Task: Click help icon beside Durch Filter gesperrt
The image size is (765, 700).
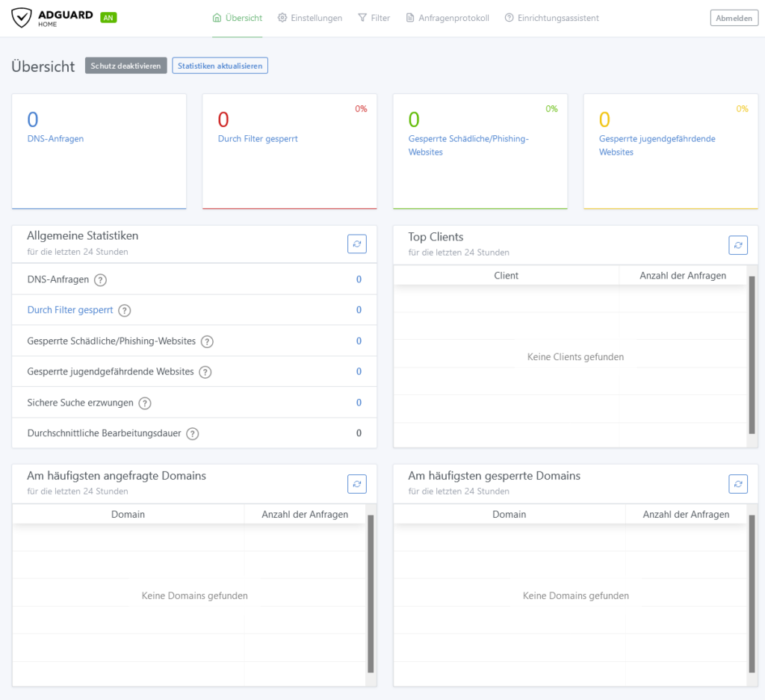Action: pyautogui.click(x=125, y=311)
